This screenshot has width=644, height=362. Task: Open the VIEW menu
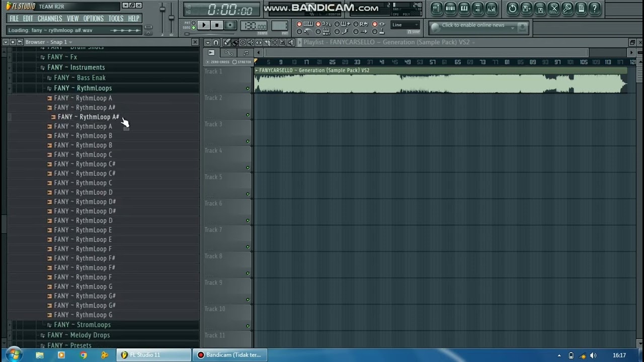72,19
